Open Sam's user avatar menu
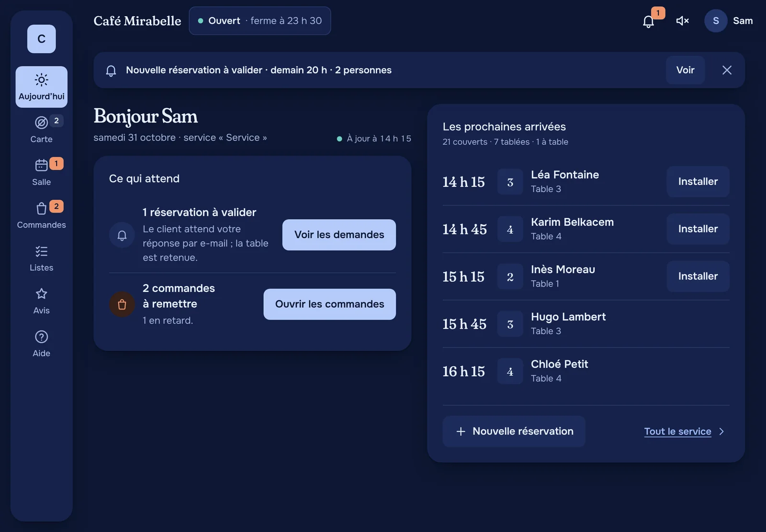The width and height of the screenshot is (766, 532). point(716,21)
